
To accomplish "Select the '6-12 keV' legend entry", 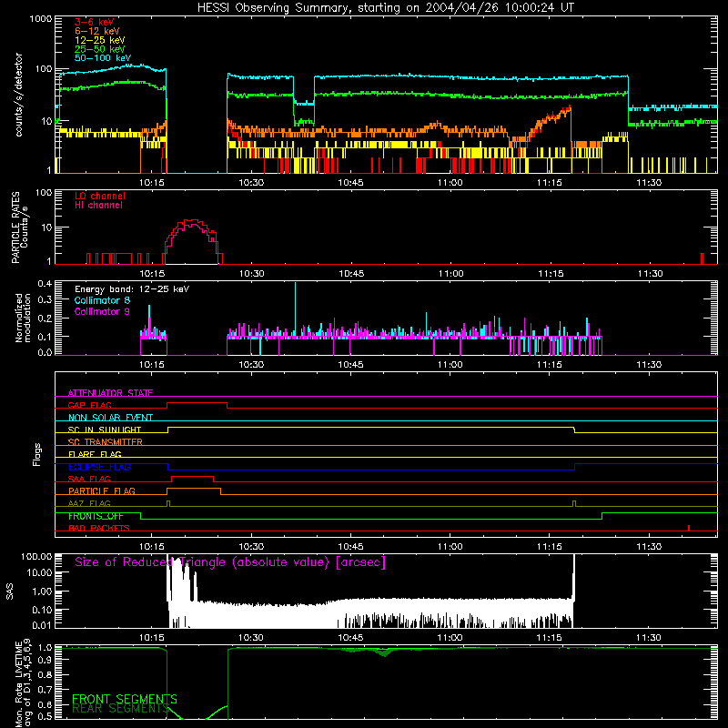I will tap(96, 31).
